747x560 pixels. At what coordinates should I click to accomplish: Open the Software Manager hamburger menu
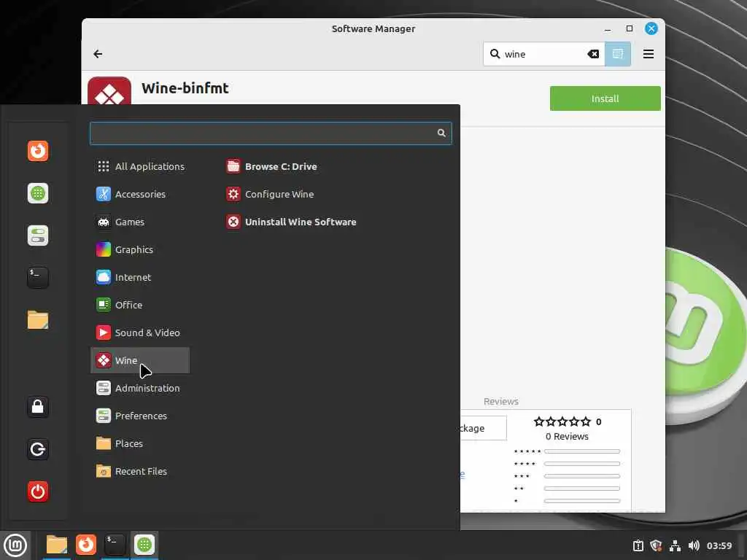click(x=648, y=54)
